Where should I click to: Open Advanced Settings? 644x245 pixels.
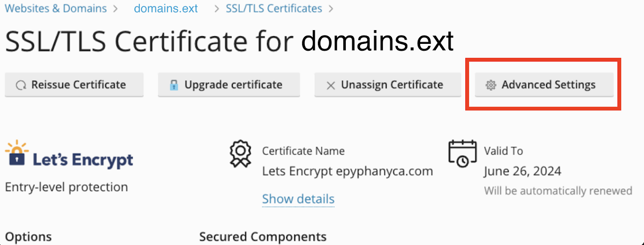point(544,85)
